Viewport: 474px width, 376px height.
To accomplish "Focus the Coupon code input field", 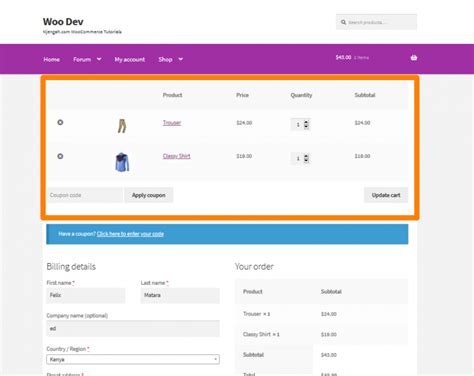I will click(x=85, y=195).
